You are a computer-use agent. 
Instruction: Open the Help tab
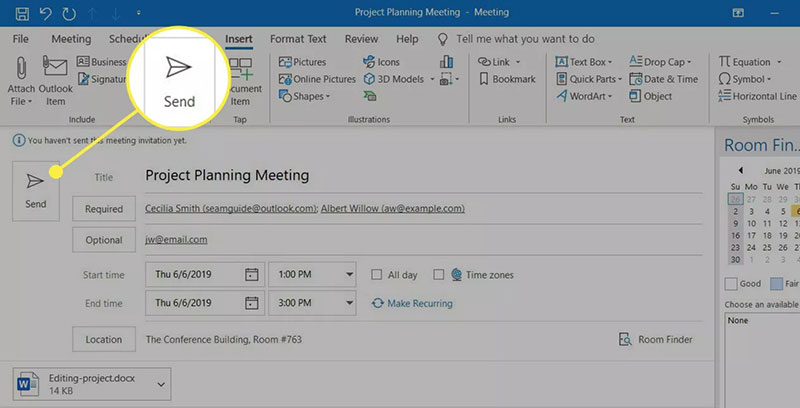407,39
